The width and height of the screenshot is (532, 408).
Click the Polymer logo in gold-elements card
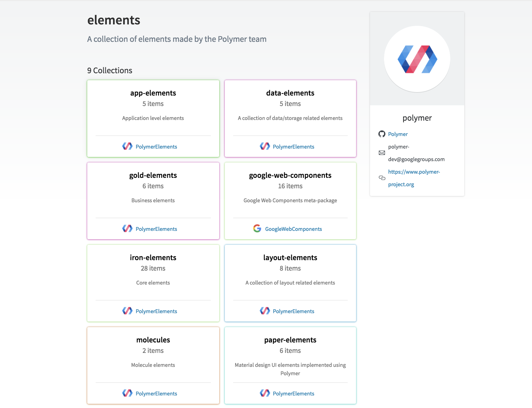(x=127, y=228)
